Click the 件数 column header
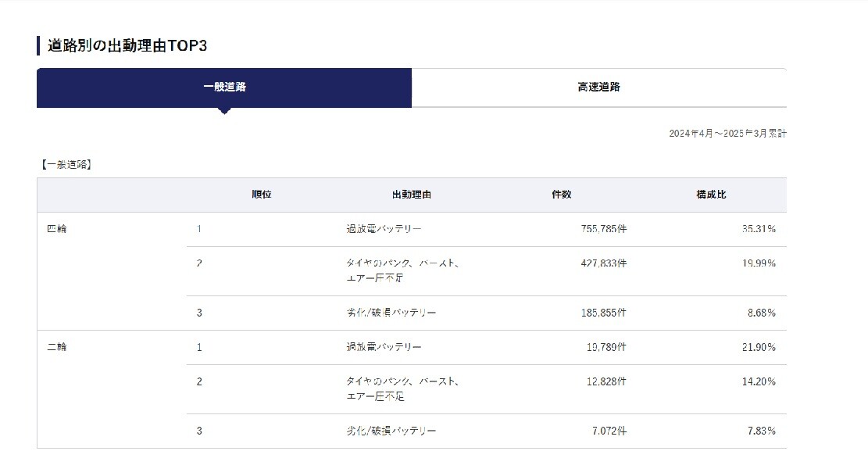 click(x=561, y=195)
